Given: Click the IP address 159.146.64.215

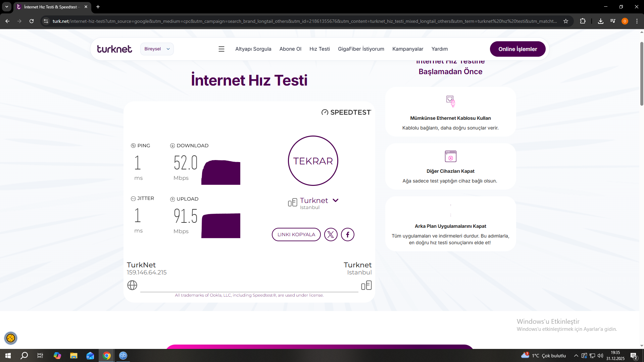Looking at the screenshot, I should (147, 272).
